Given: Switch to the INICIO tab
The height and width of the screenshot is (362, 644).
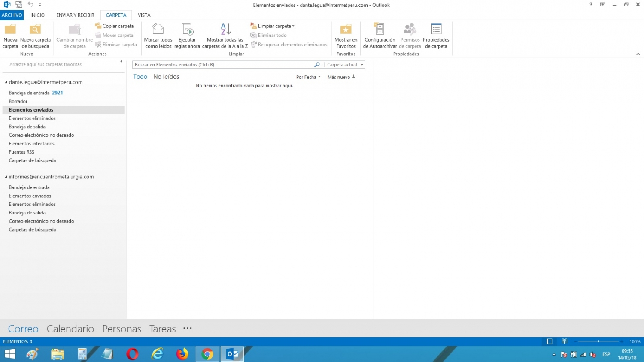Looking at the screenshot, I should coord(37,15).
